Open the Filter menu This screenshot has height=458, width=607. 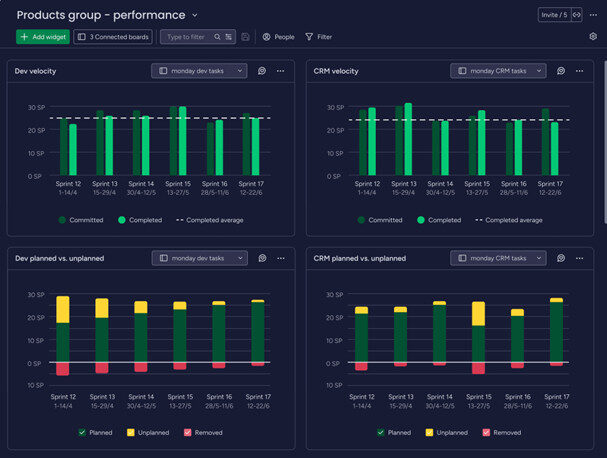[x=319, y=37]
